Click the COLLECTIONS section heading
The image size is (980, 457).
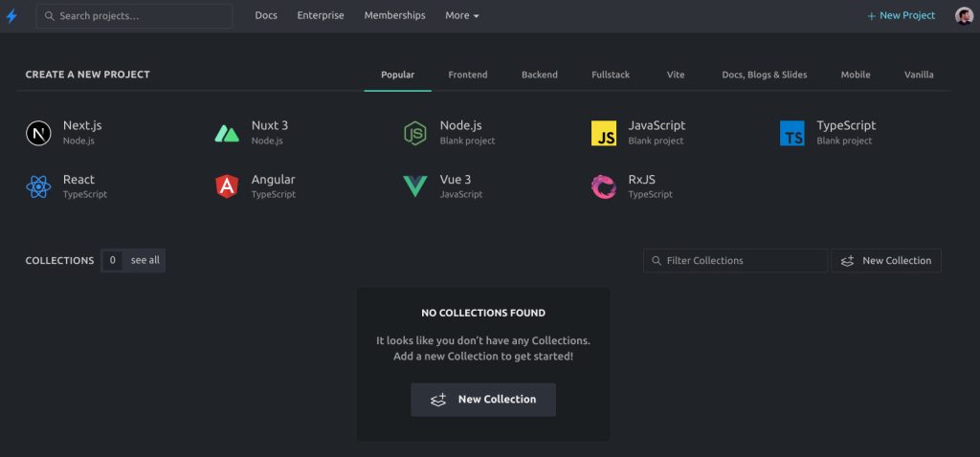coord(60,261)
